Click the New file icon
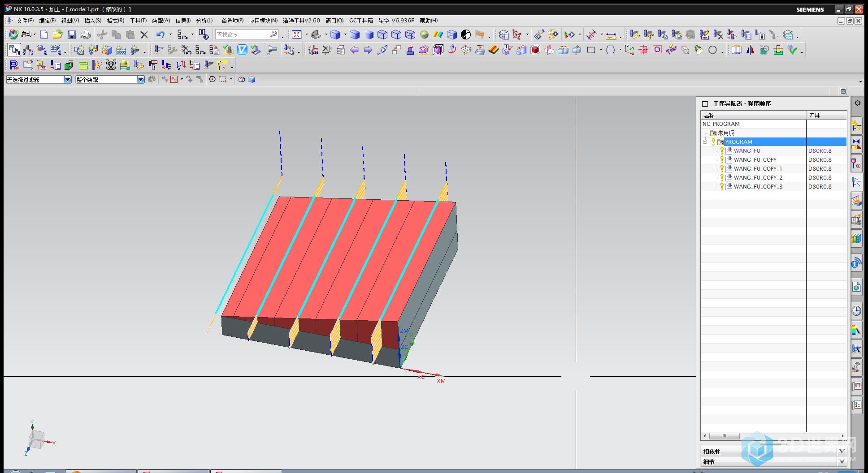This screenshot has width=868, height=473. (x=44, y=34)
